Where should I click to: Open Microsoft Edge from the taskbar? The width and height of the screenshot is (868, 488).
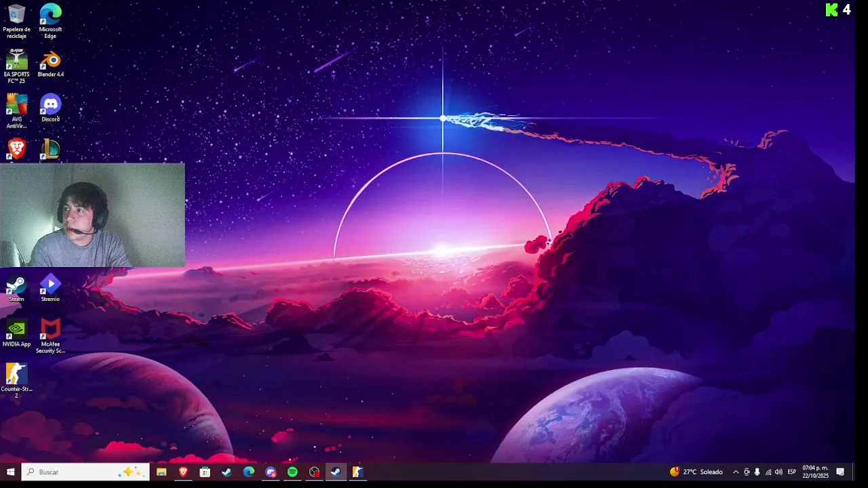(249, 472)
